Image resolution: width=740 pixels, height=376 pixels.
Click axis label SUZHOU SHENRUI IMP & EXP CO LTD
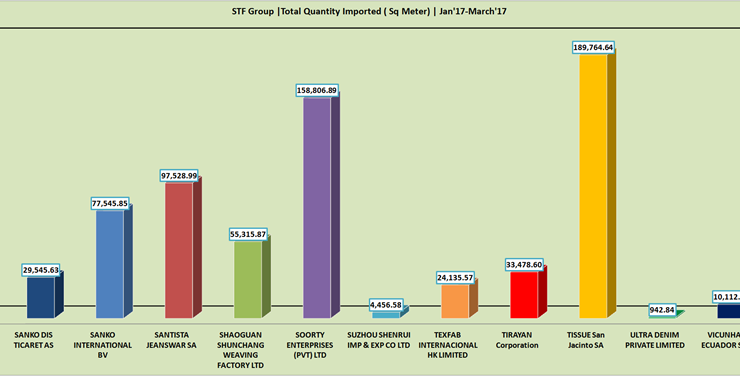click(x=379, y=340)
